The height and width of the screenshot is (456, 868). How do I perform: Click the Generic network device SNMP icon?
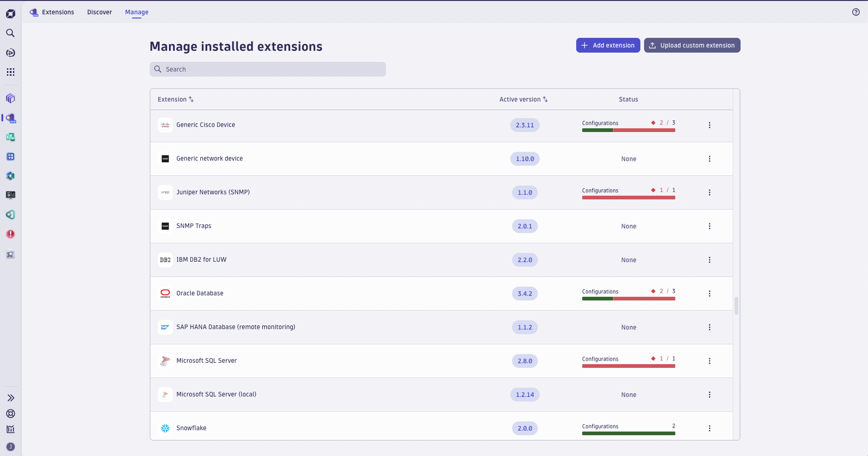165,159
